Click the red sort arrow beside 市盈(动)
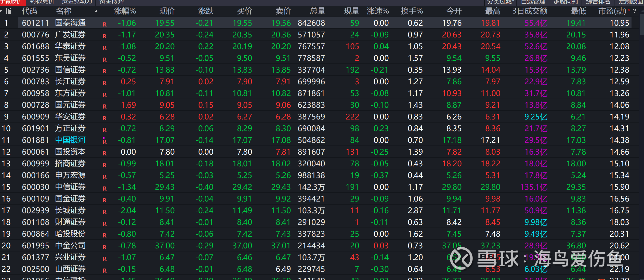 629,11
